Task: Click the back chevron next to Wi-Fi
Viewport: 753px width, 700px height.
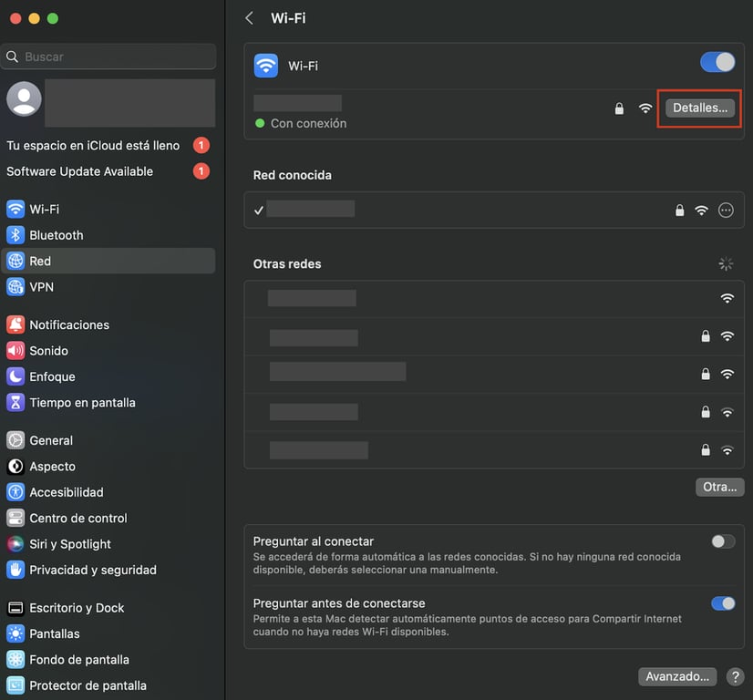Action: pos(248,17)
